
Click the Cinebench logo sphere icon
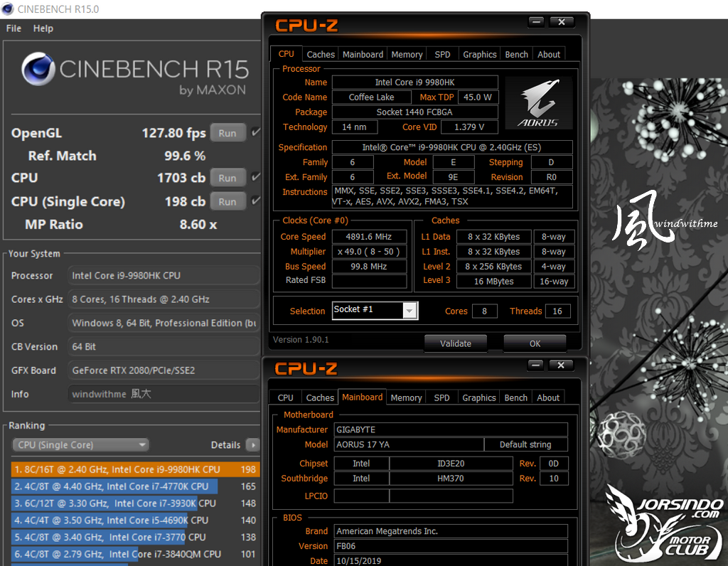38,69
